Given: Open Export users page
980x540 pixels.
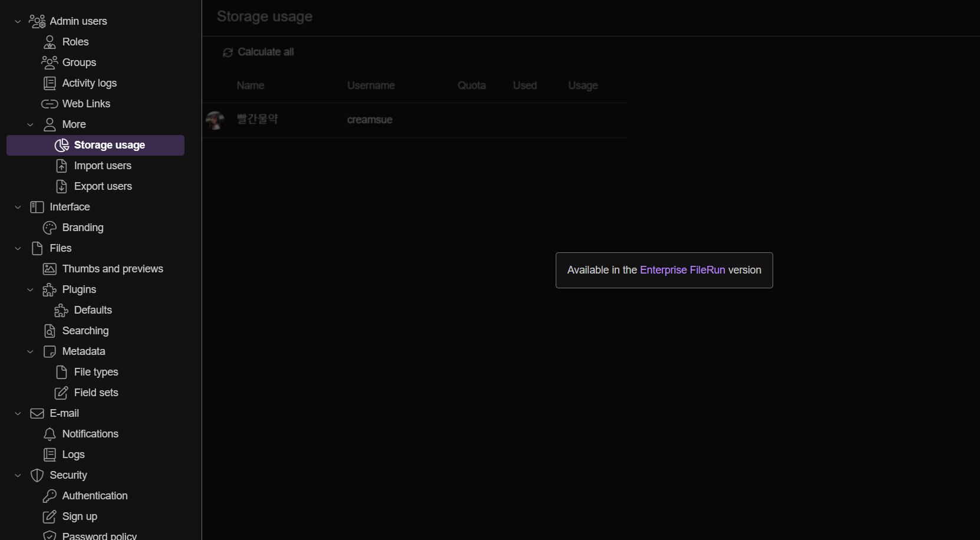Looking at the screenshot, I should pos(103,186).
